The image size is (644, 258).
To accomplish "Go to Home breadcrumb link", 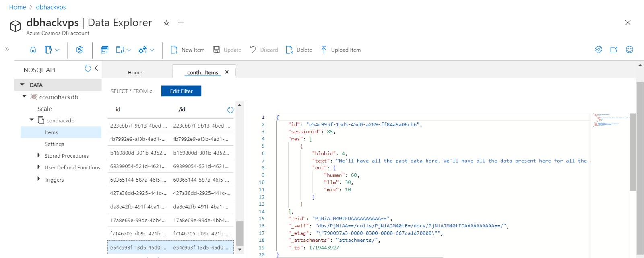I will click(17, 7).
